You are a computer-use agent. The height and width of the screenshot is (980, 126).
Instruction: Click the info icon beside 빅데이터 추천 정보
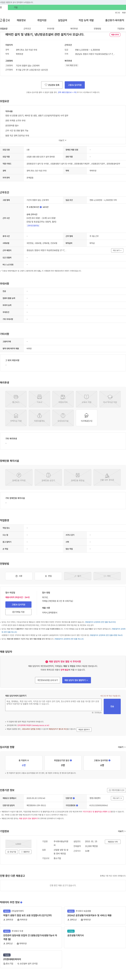pos(21,902)
